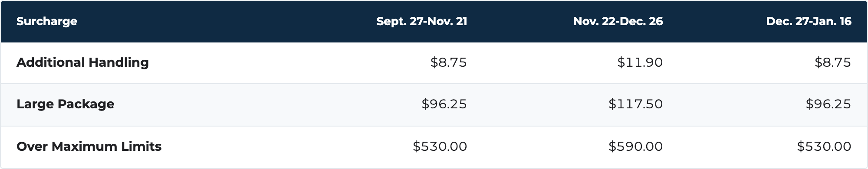The image size is (868, 169).
Task: Click the $96.25 cell under Sept. 27-Nov. 21
Action: click(x=444, y=104)
